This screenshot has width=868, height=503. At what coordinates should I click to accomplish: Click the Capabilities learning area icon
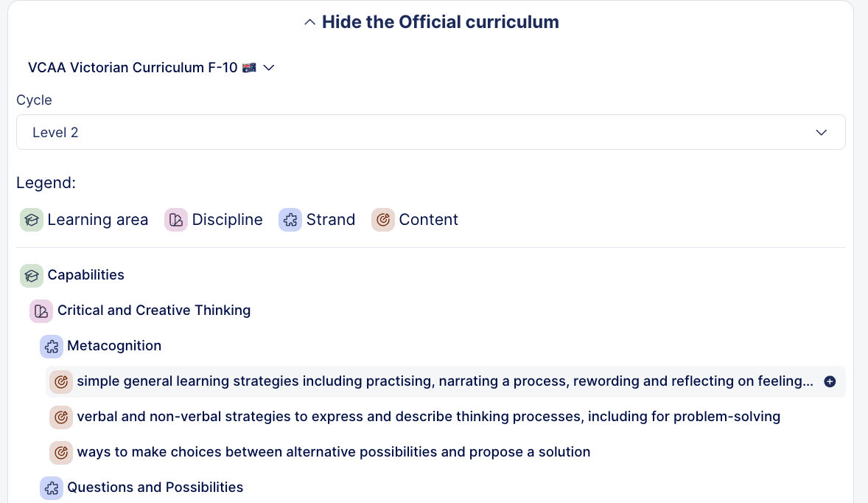(32, 275)
